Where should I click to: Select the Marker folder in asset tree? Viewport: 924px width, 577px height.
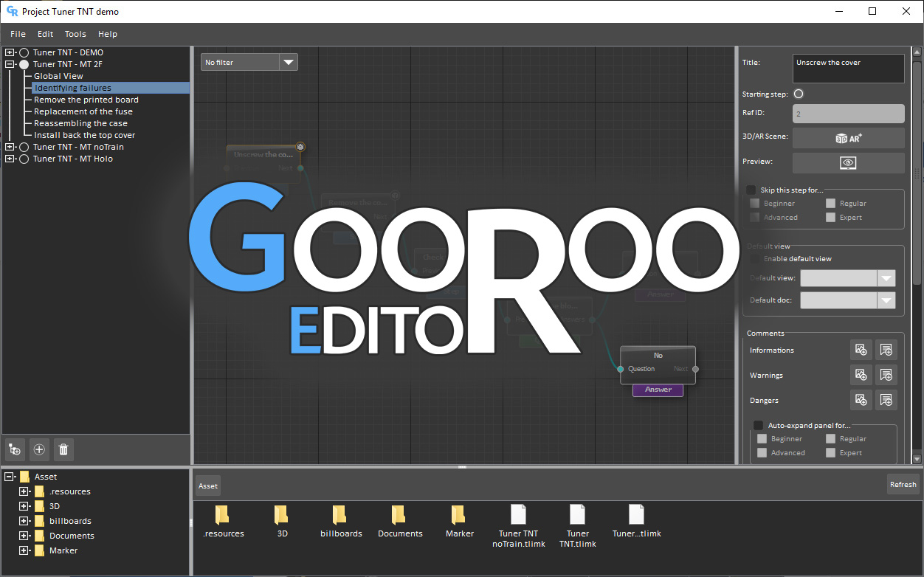[63, 550]
